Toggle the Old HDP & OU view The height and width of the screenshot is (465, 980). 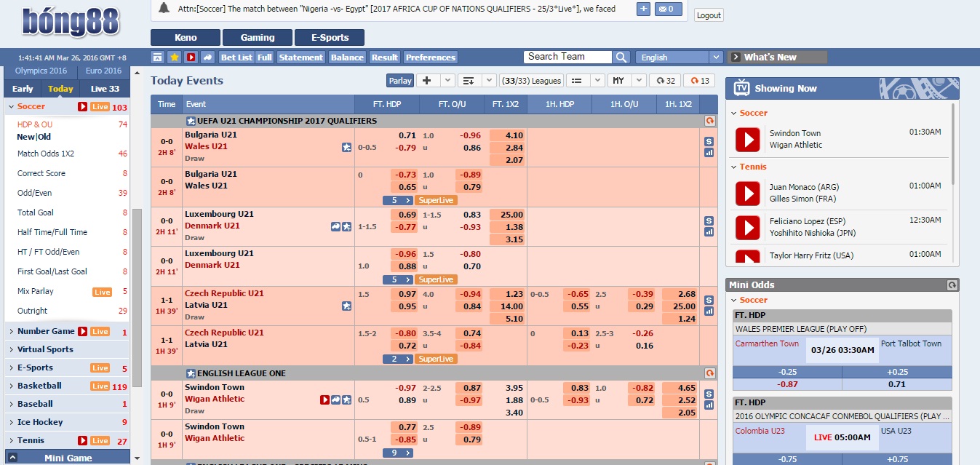coord(44,137)
